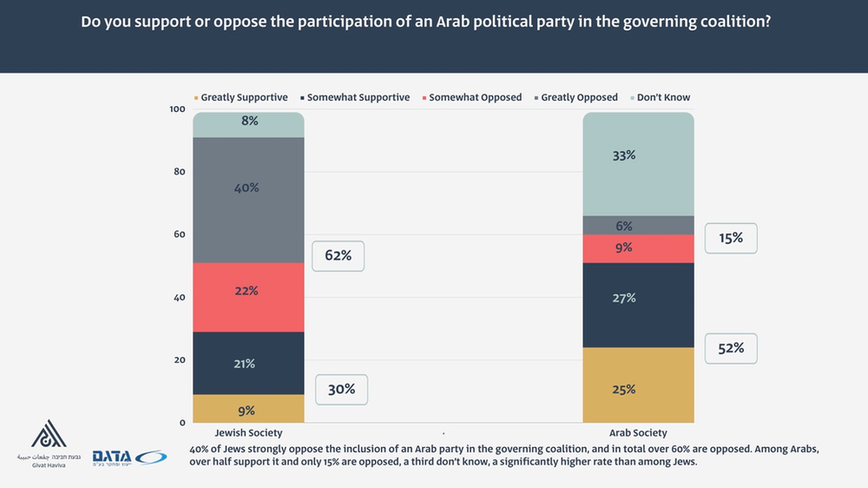Click the Jewish Society axis label

tap(248, 432)
